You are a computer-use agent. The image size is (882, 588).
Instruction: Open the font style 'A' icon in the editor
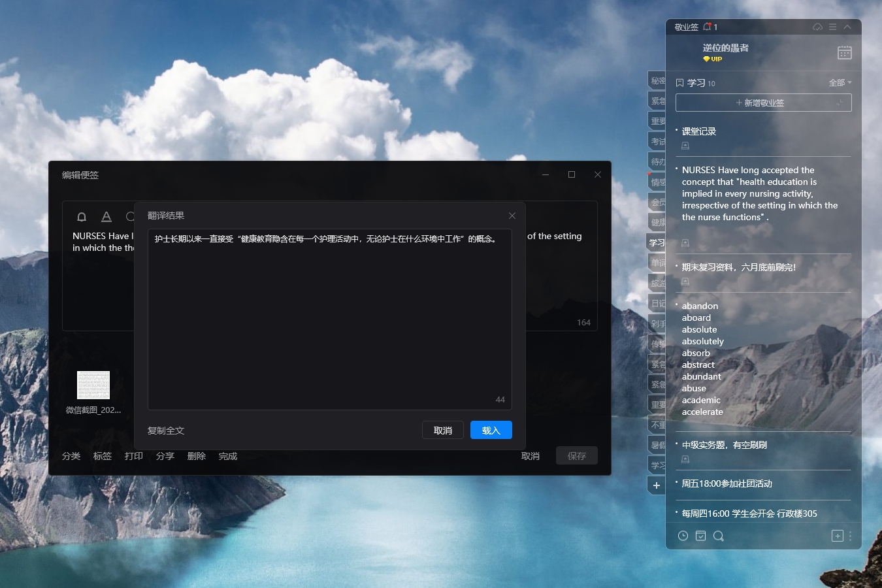[x=106, y=217]
